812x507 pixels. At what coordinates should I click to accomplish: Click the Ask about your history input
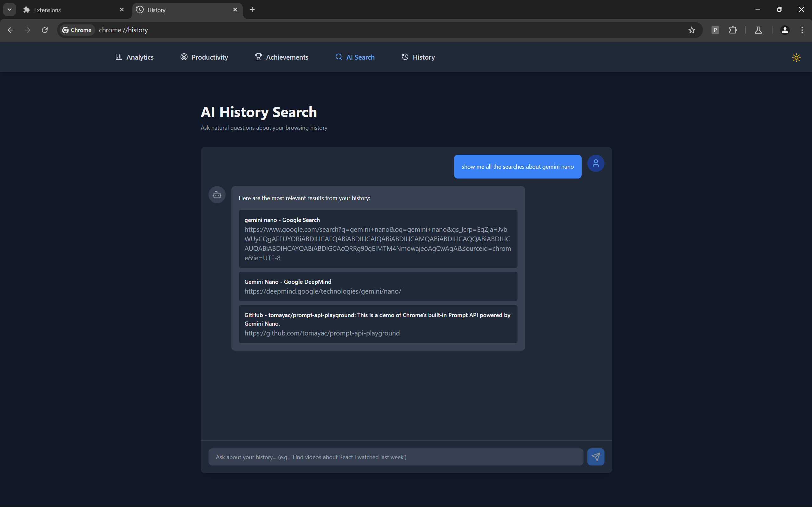pos(395,457)
